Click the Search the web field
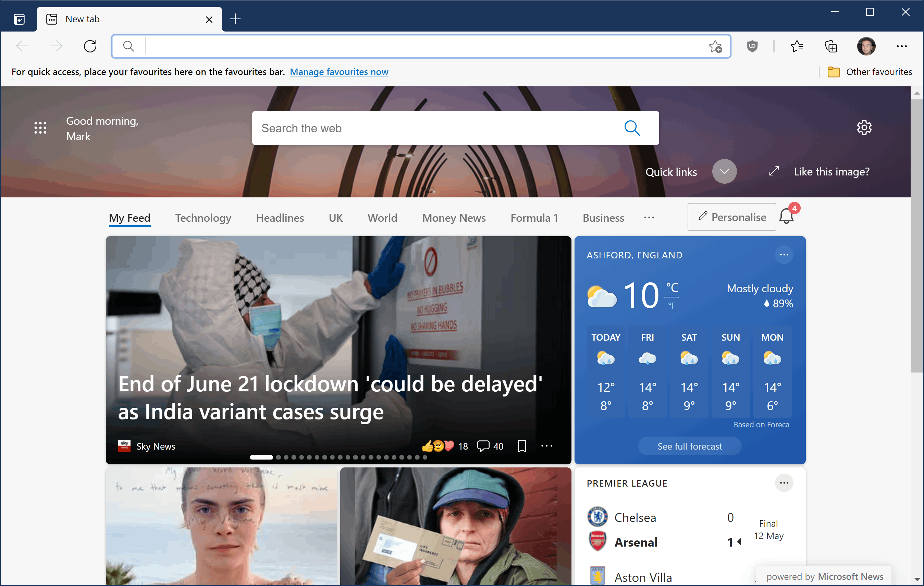This screenshot has height=586, width=924. pos(438,128)
